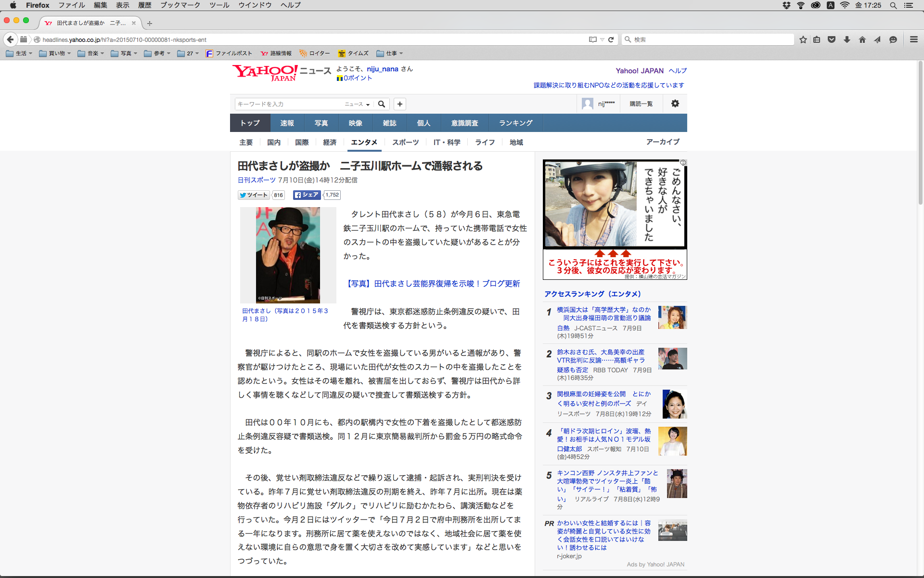
Task: Open the 生活 bookmarks folder dropdown
Action: [19, 53]
